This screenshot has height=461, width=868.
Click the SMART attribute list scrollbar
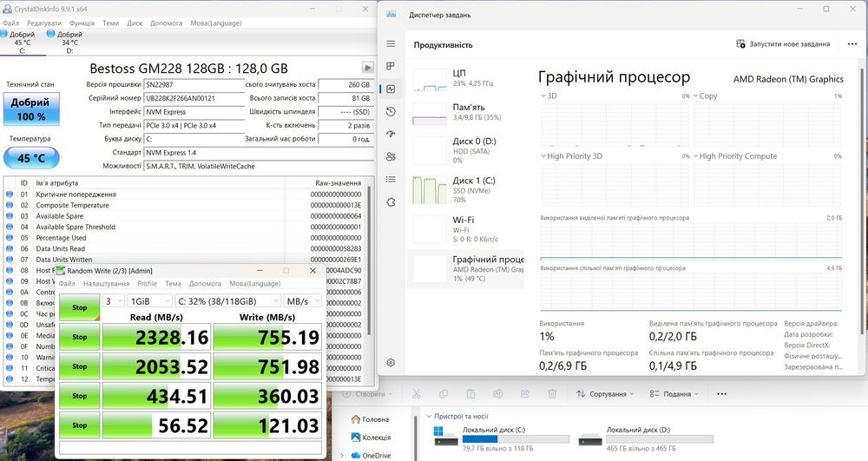(369, 260)
